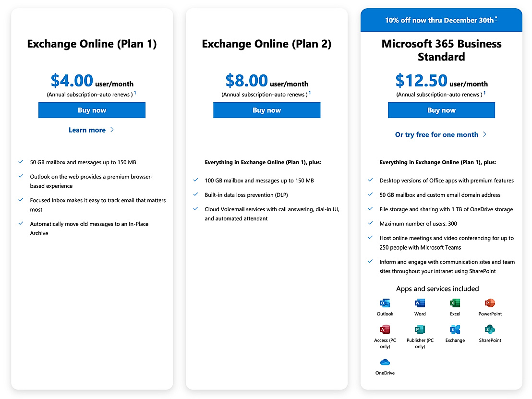Expand the Learn more chevron arrow
532x399 pixels.
pos(111,130)
